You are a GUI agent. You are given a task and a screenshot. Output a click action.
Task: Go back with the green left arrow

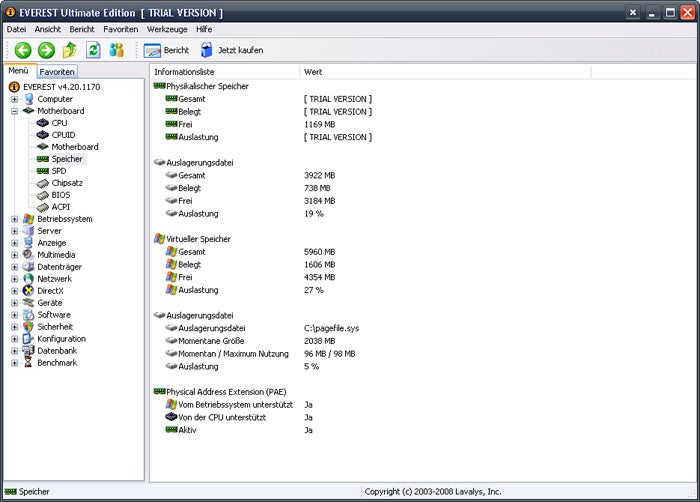click(x=23, y=50)
